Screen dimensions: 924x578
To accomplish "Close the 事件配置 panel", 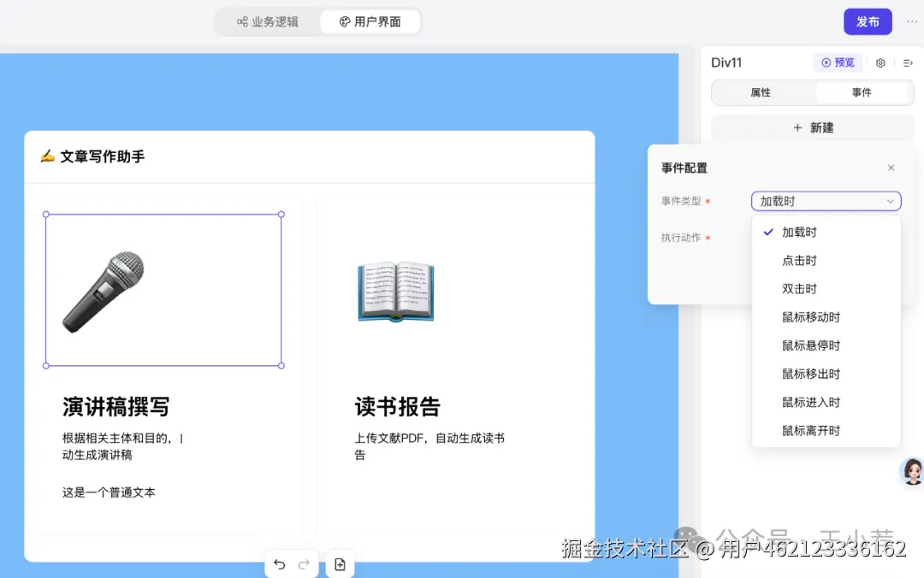I will point(891,168).
